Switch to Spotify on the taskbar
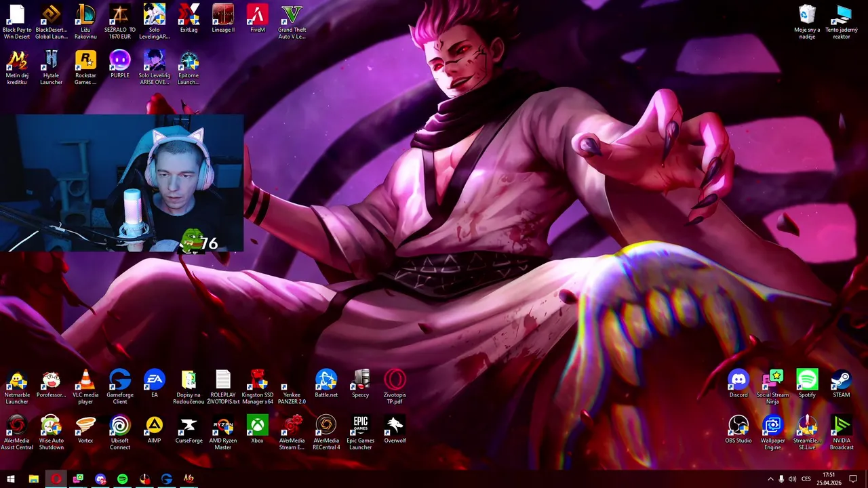 [x=122, y=479]
